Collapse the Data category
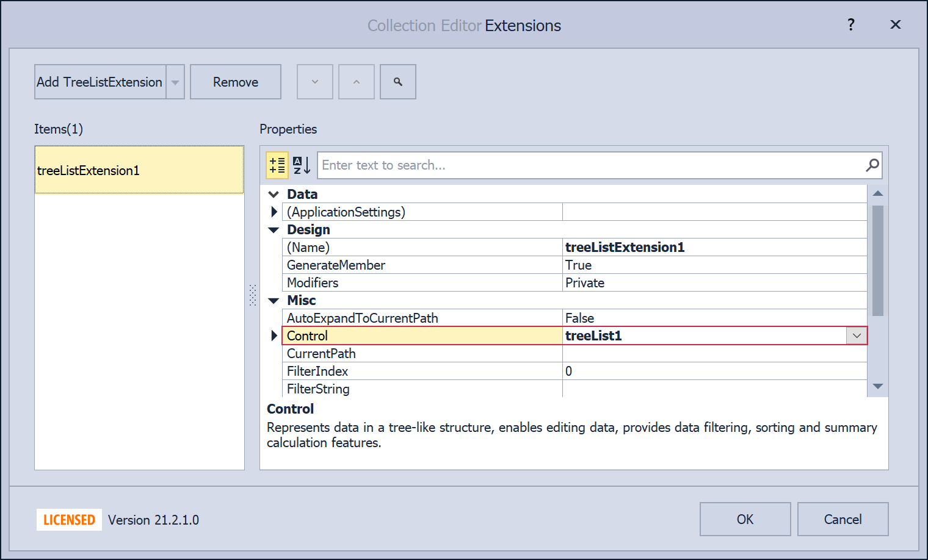The height and width of the screenshot is (560, 928). pyautogui.click(x=274, y=195)
